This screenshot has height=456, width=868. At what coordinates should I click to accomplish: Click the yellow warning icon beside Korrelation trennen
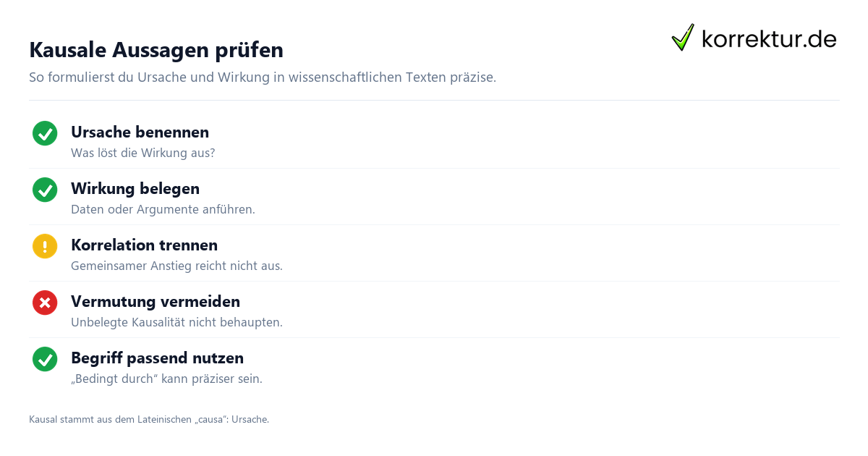(45, 246)
